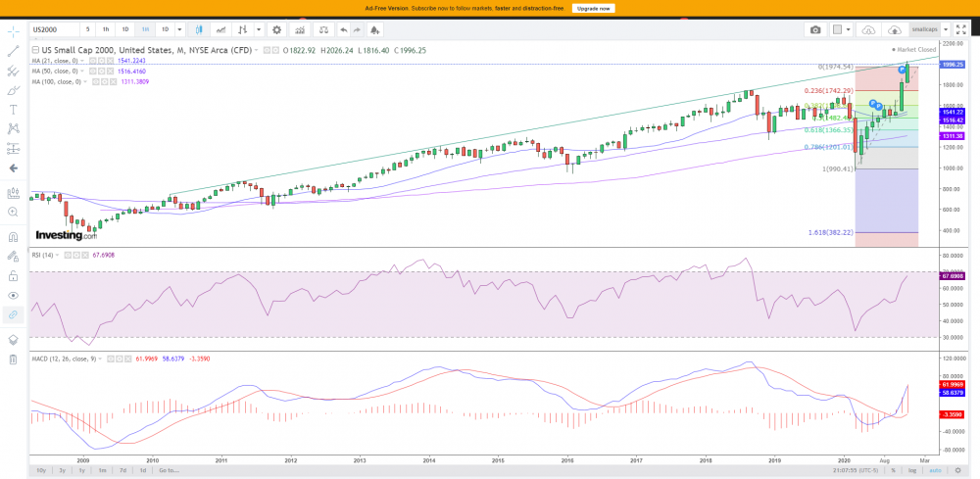The width and height of the screenshot is (980, 479).
Task: Click the Upgrade now button
Action: click(593, 8)
